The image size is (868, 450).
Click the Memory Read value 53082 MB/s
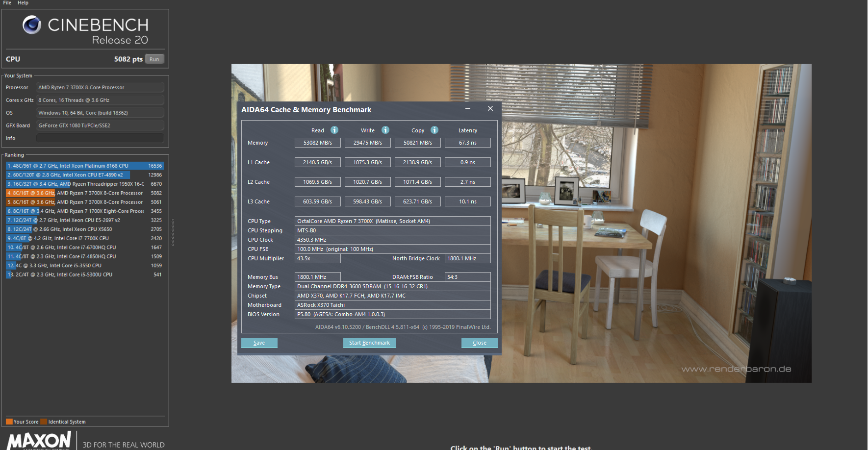coord(318,143)
